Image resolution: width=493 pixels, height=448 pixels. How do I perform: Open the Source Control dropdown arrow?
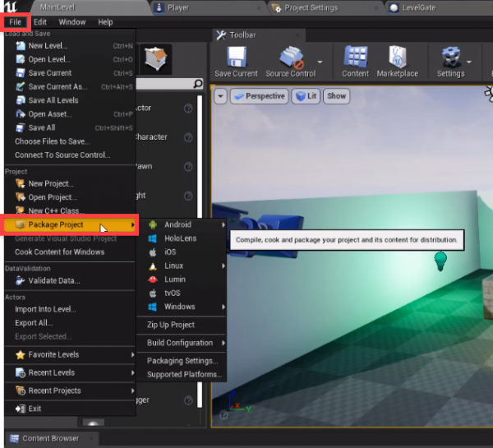pyautogui.click(x=320, y=62)
